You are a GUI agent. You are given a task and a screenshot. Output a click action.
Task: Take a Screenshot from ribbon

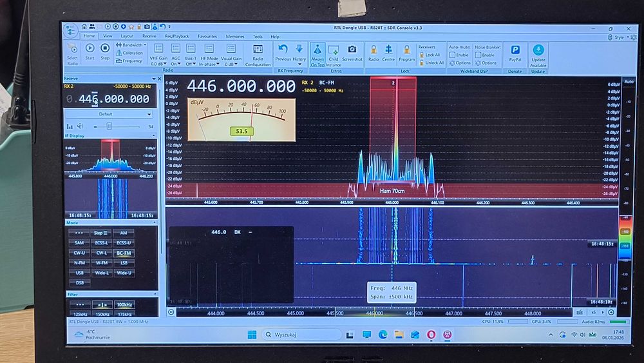point(352,53)
